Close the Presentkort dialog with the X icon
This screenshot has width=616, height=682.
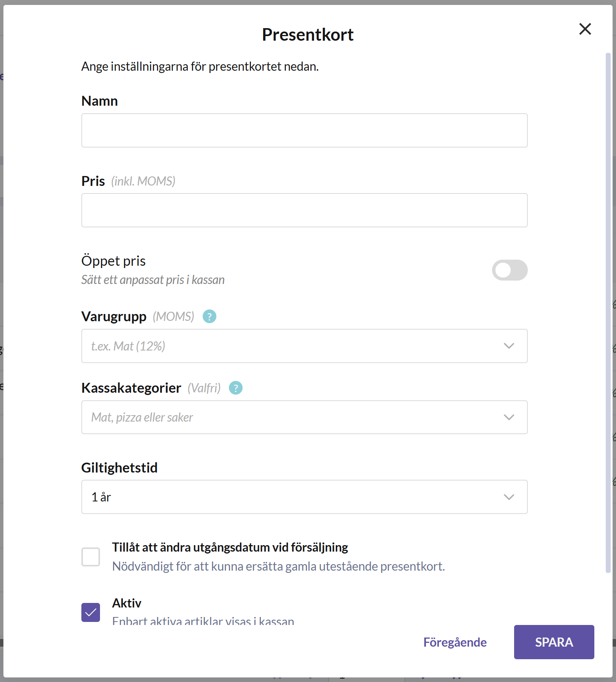tap(585, 29)
